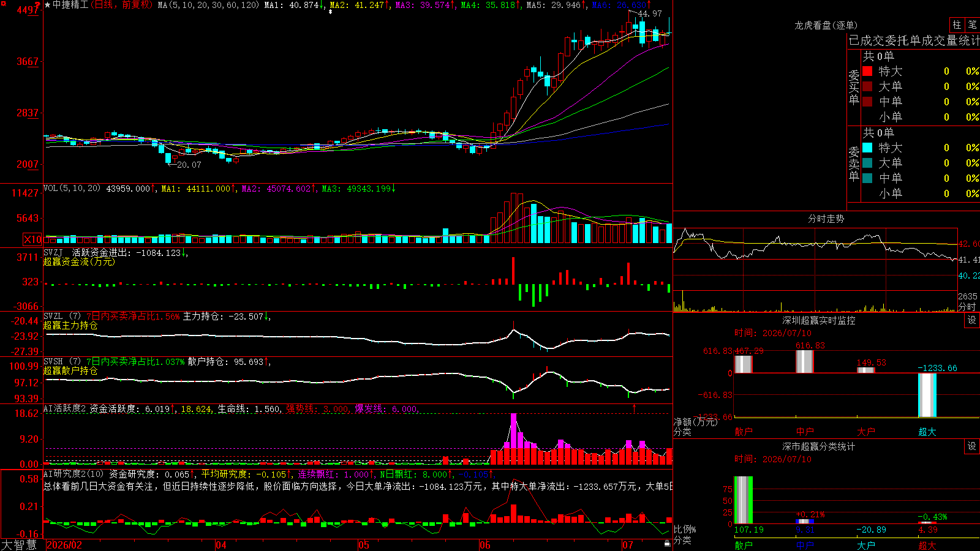This screenshot has width=980, height=551.
Task: Click the 已成交委托单成交量统计 header
Action: 914,40
